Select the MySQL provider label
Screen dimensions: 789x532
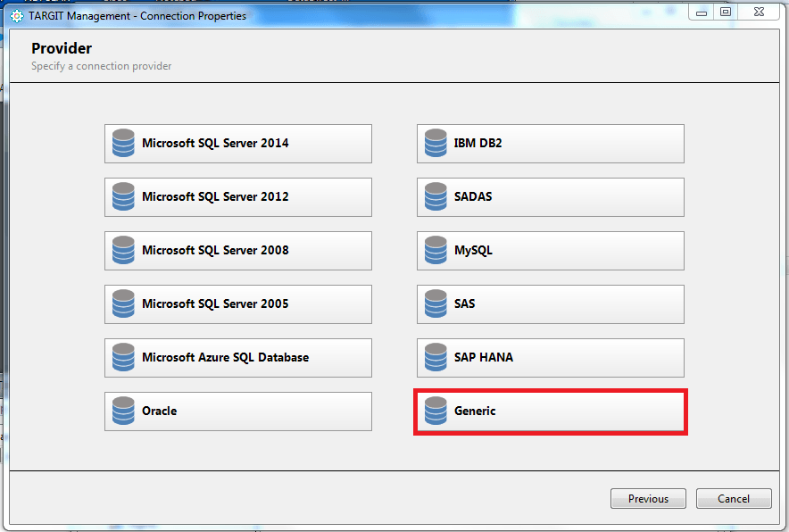[x=473, y=251]
